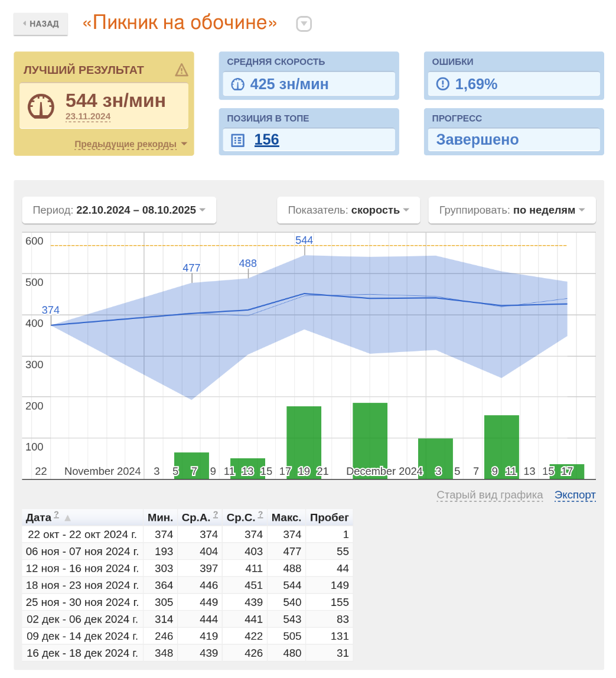The width and height of the screenshot is (616, 678).
Task: Select row 25 ноя - 30 ноя 2024 г.
Action: pyautogui.click(x=187, y=602)
